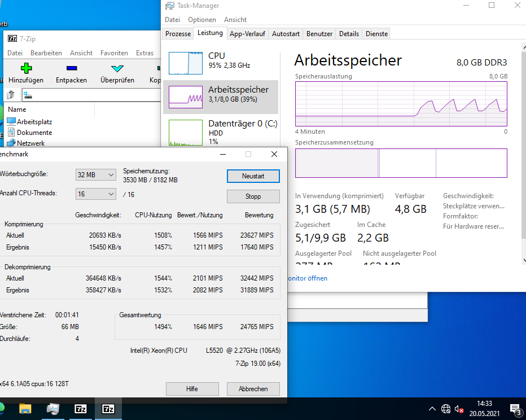Click the Name column header in 7-Zip
The width and height of the screenshot is (526, 420).
pos(49,110)
